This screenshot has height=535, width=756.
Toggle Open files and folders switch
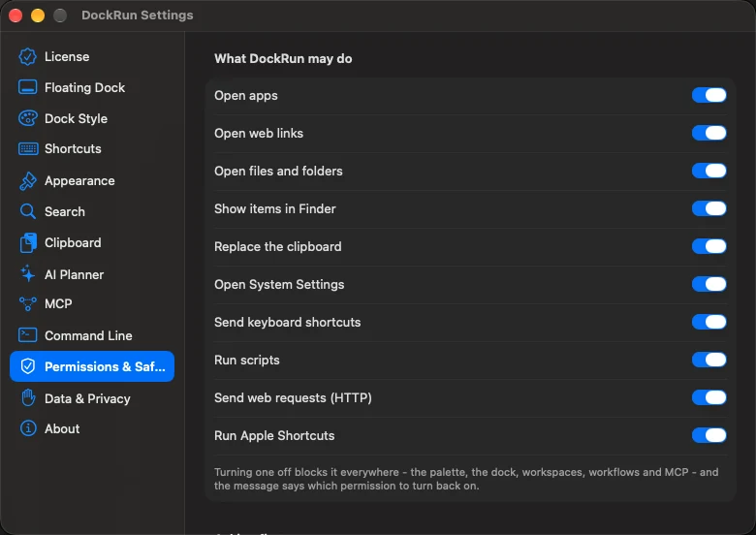(709, 171)
